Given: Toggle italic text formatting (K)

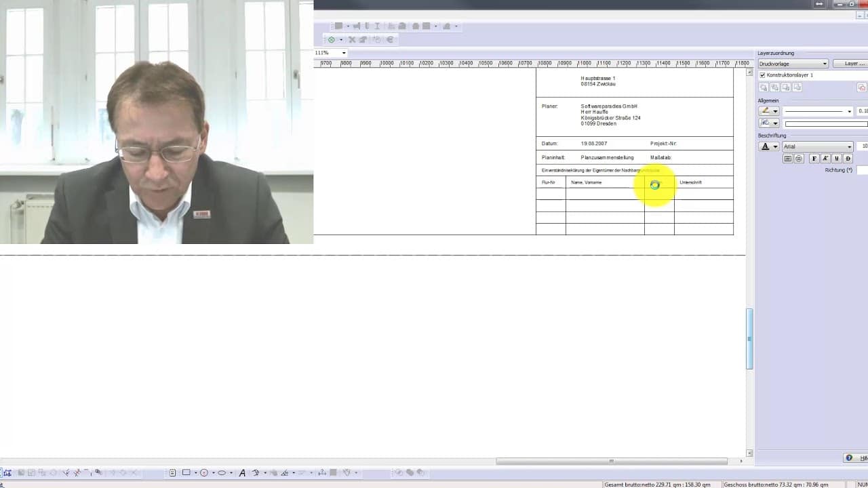Looking at the screenshot, I should [x=825, y=159].
